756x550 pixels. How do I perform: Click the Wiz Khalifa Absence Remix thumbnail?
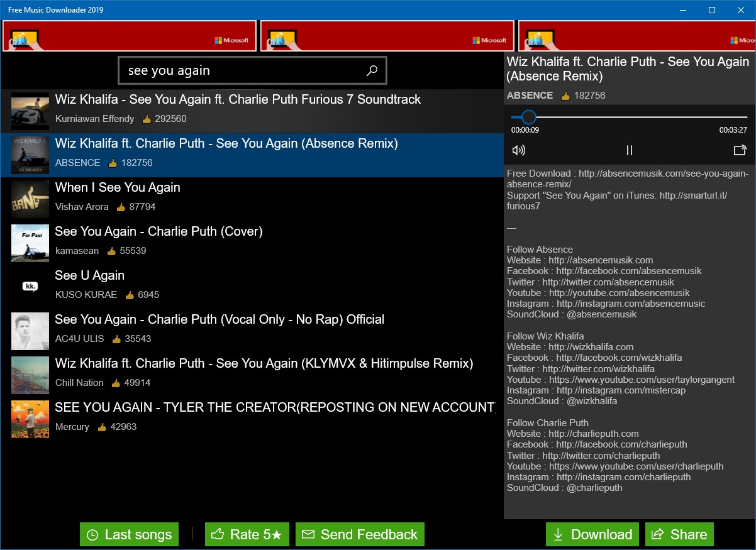pos(30,155)
